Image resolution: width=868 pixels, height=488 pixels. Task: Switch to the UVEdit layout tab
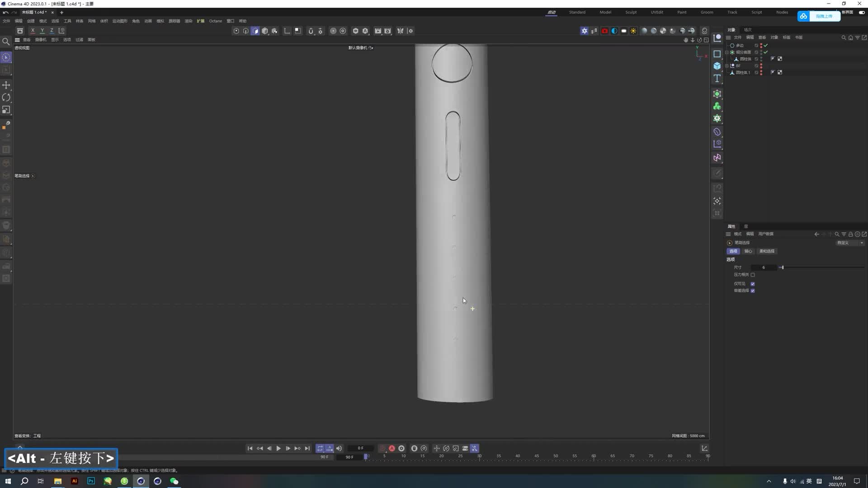pyautogui.click(x=657, y=12)
